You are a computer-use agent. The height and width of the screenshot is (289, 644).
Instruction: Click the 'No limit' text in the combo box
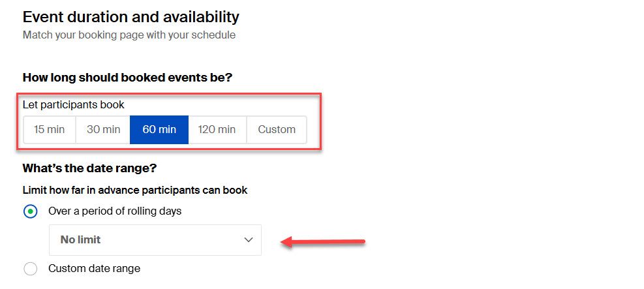click(x=80, y=239)
